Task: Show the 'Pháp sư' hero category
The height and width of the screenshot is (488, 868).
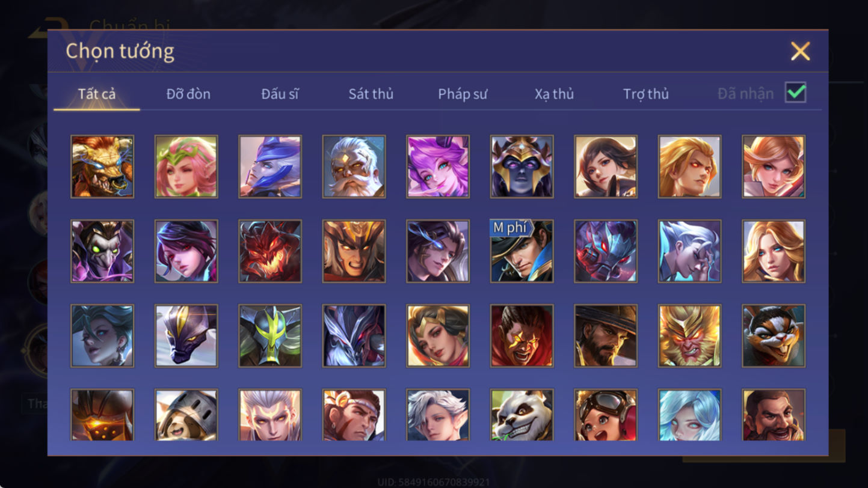Action: tap(463, 94)
